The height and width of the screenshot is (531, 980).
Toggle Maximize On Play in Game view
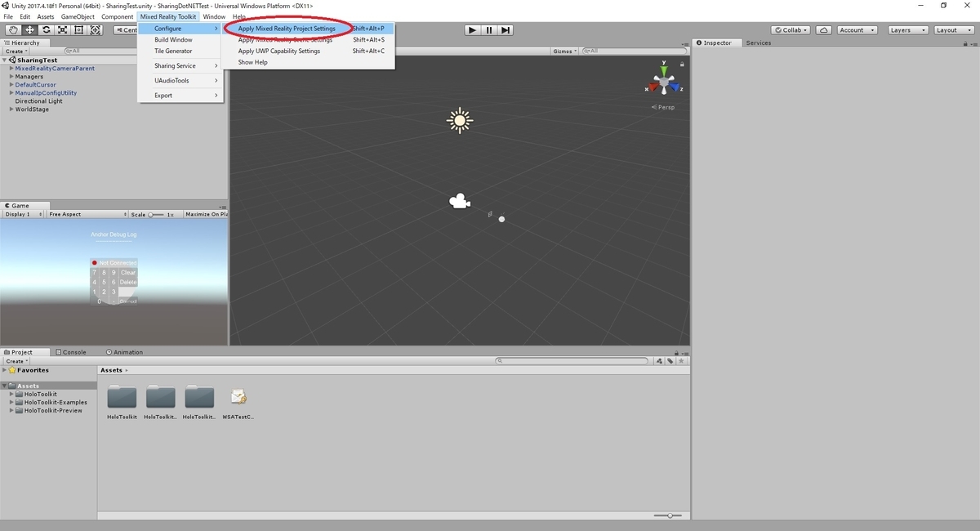[x=206, y=214]
